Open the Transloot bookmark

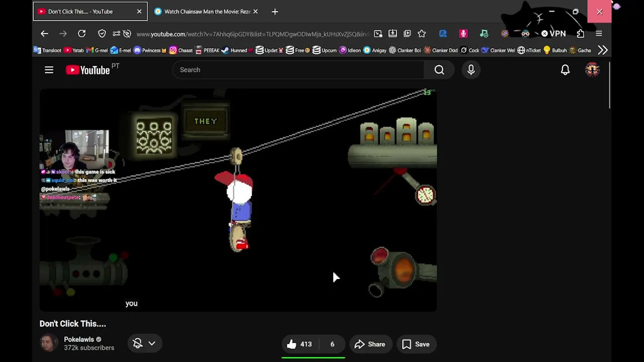47,50
